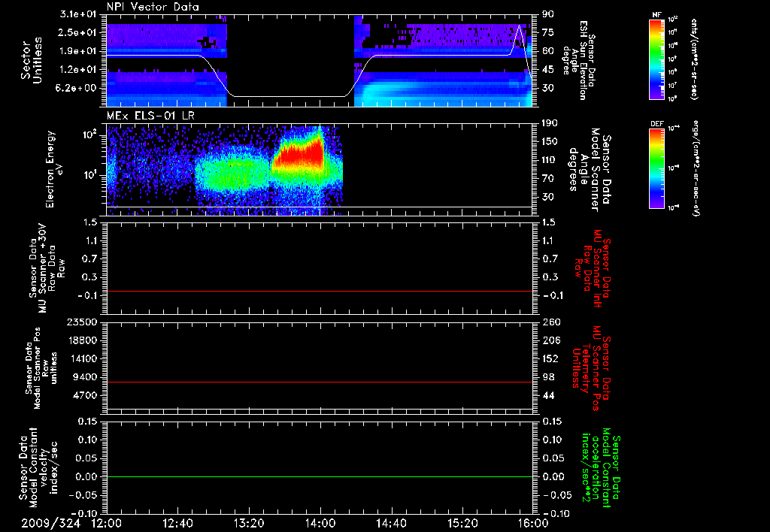Click the DEF color scale bar
Screen dimensions: 770x532
pyautogui.click(x=656, y=169)
